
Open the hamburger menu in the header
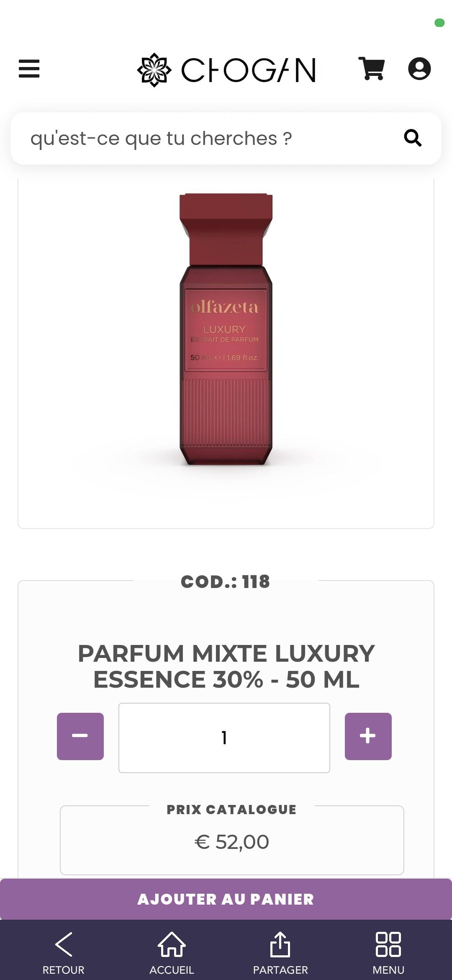(x=29, y=69)
